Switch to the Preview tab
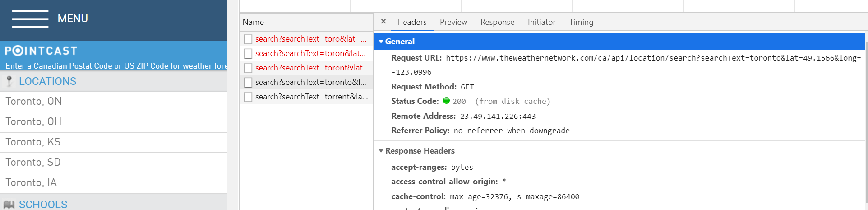The height and width of the screenshot is (210, 868). [453, 22]
